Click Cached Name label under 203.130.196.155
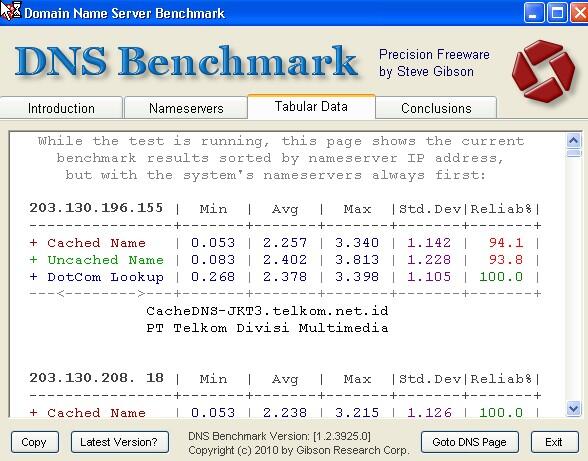This screenshot has height=461, width=588. (x=96, y=243)
